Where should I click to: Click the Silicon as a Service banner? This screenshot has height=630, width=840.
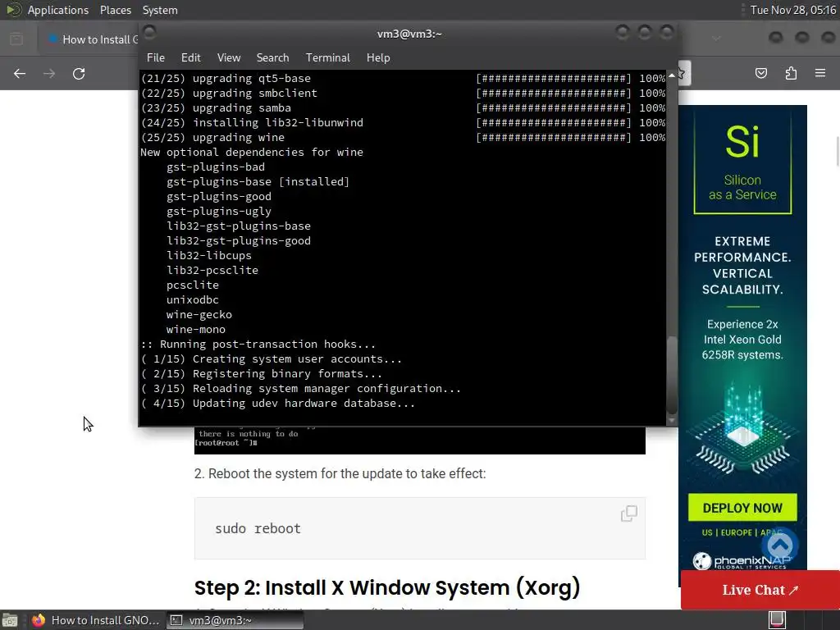742,163
